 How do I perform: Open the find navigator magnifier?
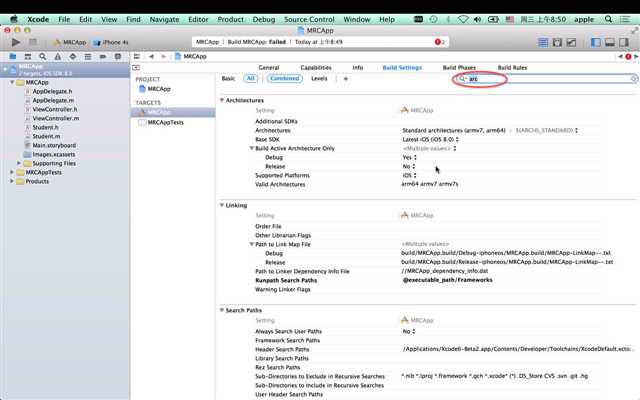[x=42, y=56]
